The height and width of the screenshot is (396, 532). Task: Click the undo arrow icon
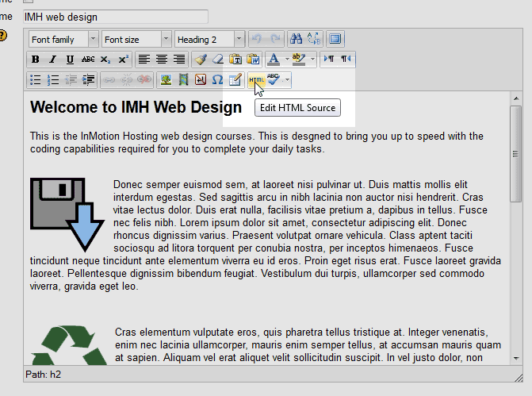(x=257, y=39)
